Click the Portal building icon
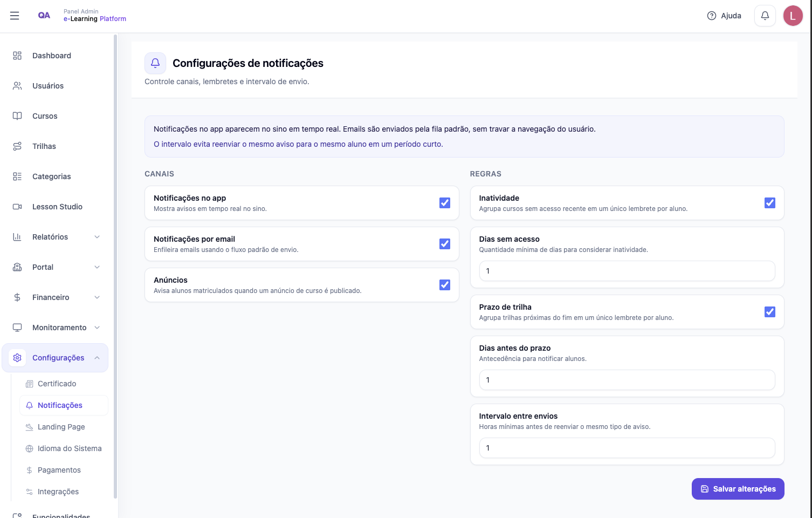812x518 pixels. pos(17,267)
